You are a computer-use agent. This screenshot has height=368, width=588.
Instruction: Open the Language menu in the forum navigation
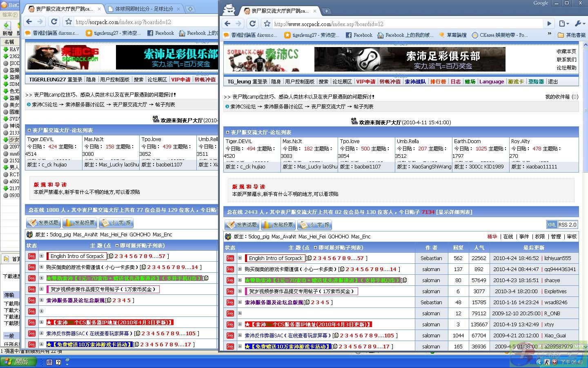pyautogui.click(x=491, y=82)
